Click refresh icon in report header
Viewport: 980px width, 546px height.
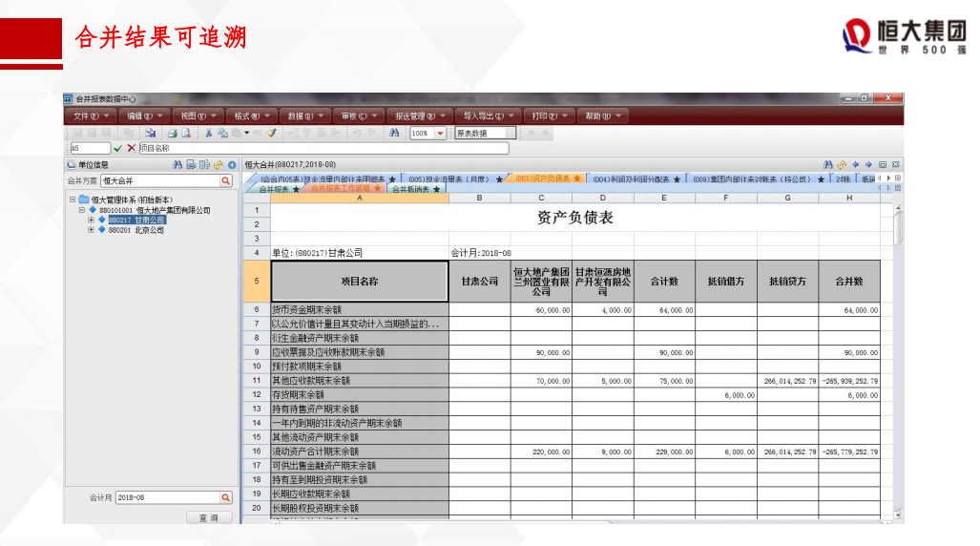(842, 165)
